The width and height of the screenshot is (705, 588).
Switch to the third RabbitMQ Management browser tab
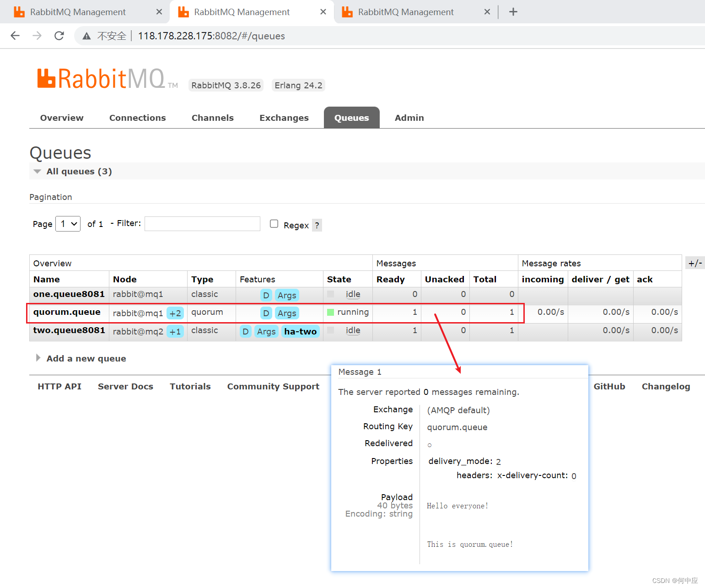tap(406, 12)
